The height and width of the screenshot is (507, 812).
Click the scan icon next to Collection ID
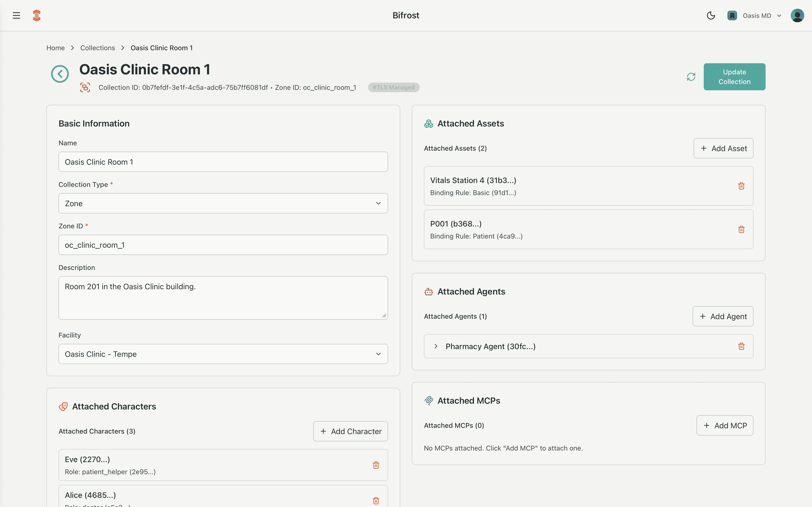(85, 87)
